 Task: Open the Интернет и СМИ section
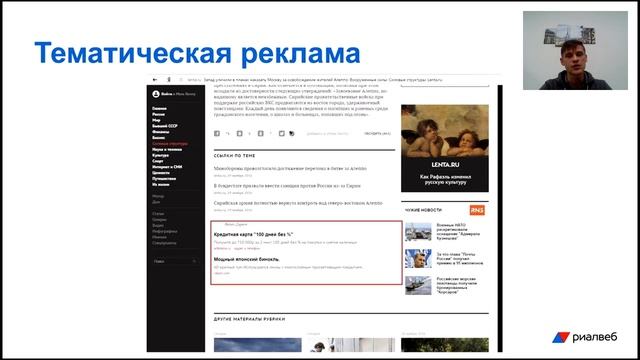(167, 167)
